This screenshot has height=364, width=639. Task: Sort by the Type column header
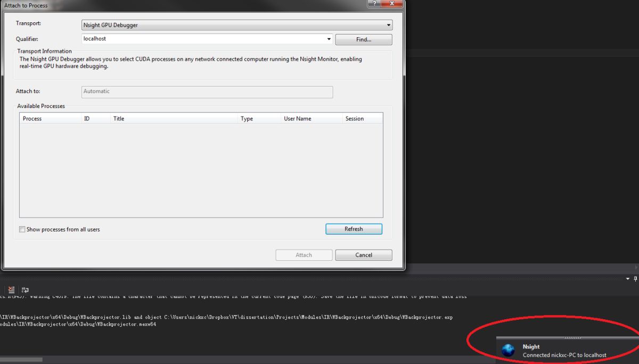click(x=259, y=119)
